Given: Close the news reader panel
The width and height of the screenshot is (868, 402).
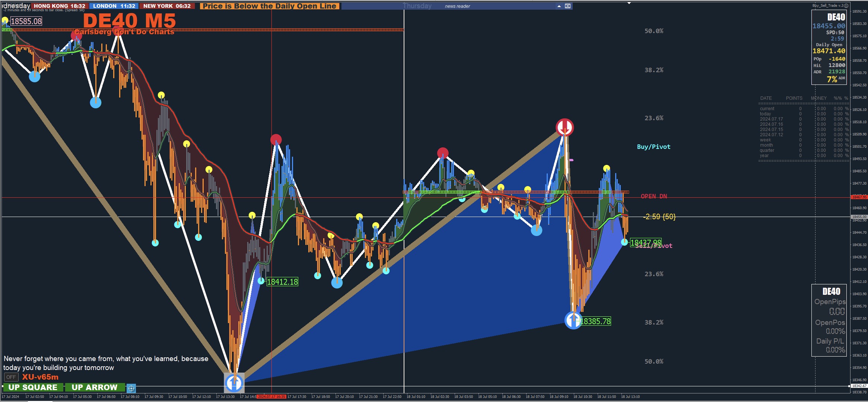Looking at the screenshot, I should pos(567,6).
